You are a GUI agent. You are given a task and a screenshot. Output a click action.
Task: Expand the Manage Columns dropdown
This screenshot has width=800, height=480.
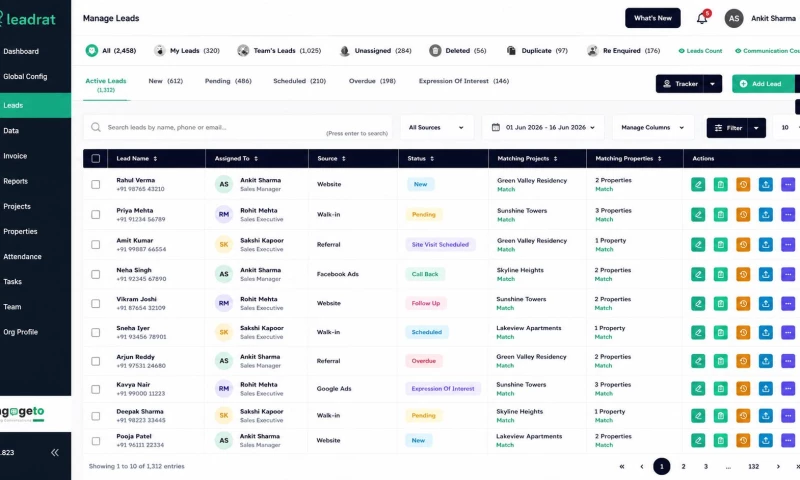click(x=653, y=128)
